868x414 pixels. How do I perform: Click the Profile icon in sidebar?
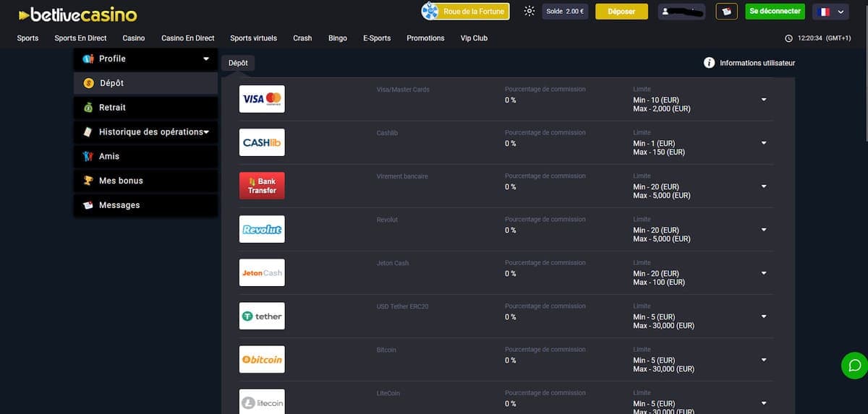pyautogui.click(x=88, y=59)
